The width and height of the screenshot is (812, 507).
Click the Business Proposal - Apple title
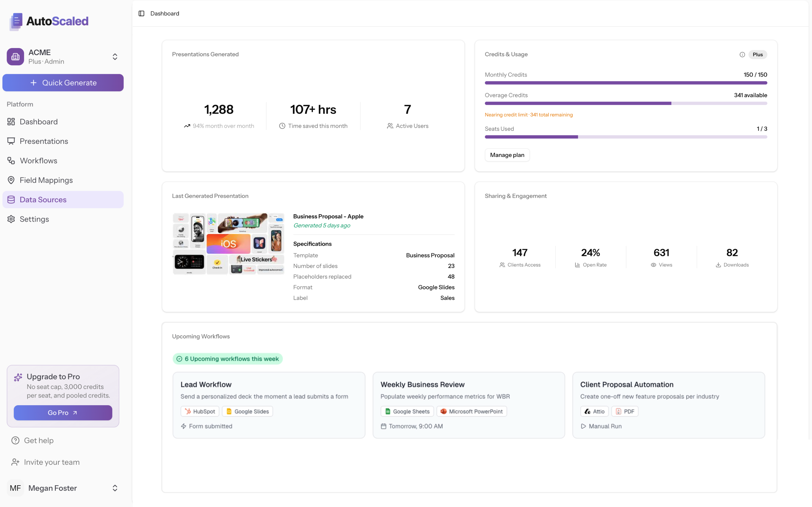tap(328, 216)
